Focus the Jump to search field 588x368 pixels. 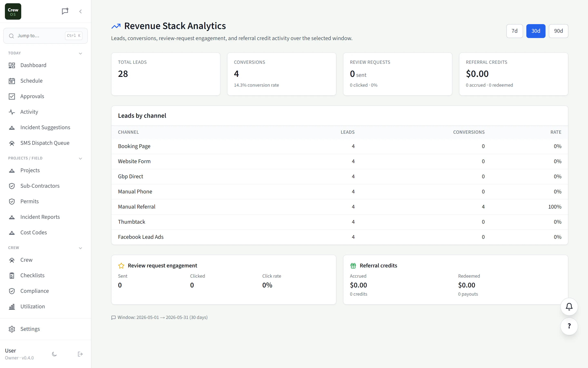[46, 36]
